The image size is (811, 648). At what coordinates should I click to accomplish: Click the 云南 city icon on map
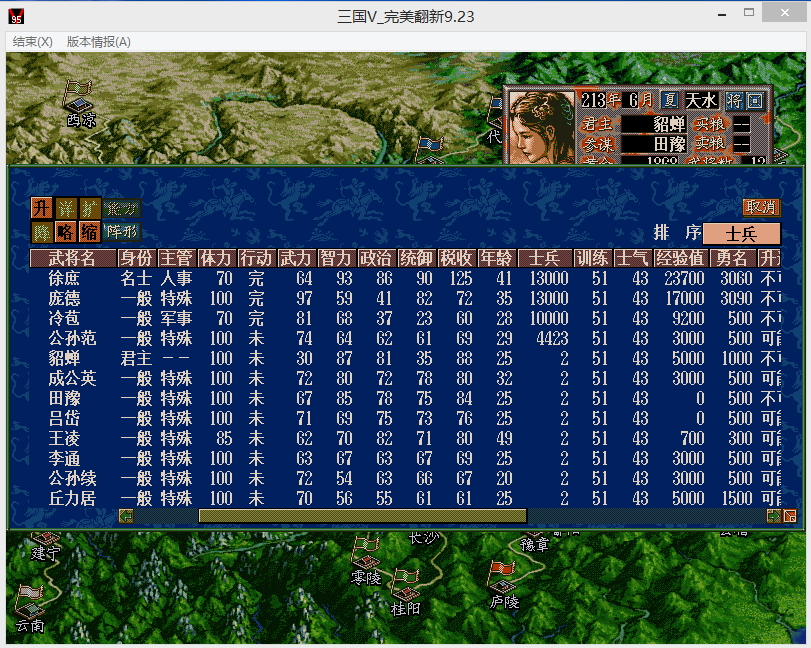click(x=31, y=601)
